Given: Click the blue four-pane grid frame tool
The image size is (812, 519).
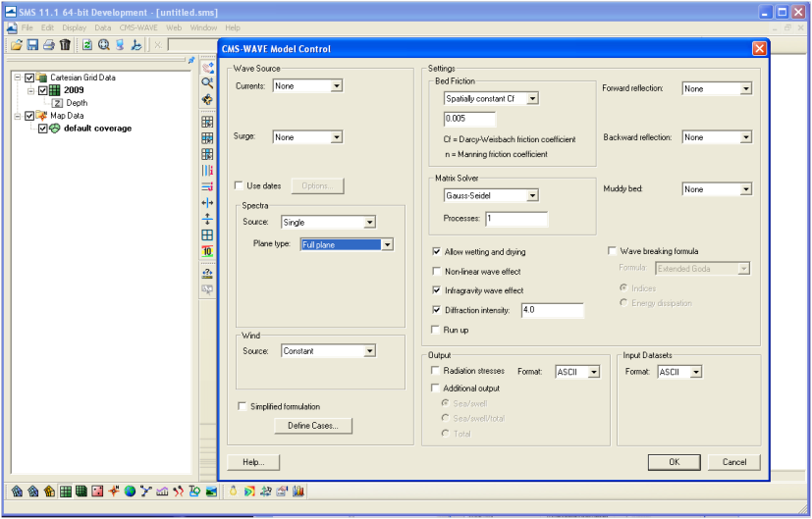Looking at the screenshot, I should (207, 234).
